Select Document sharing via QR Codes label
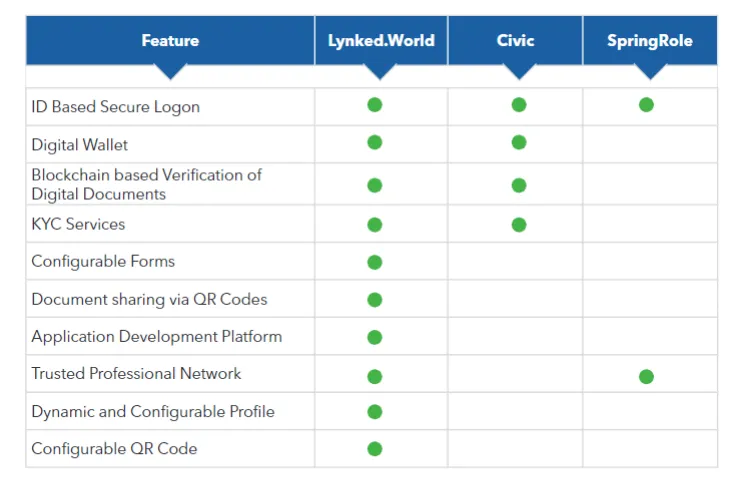The image size is (739, 492). click(x=149, y=299)
